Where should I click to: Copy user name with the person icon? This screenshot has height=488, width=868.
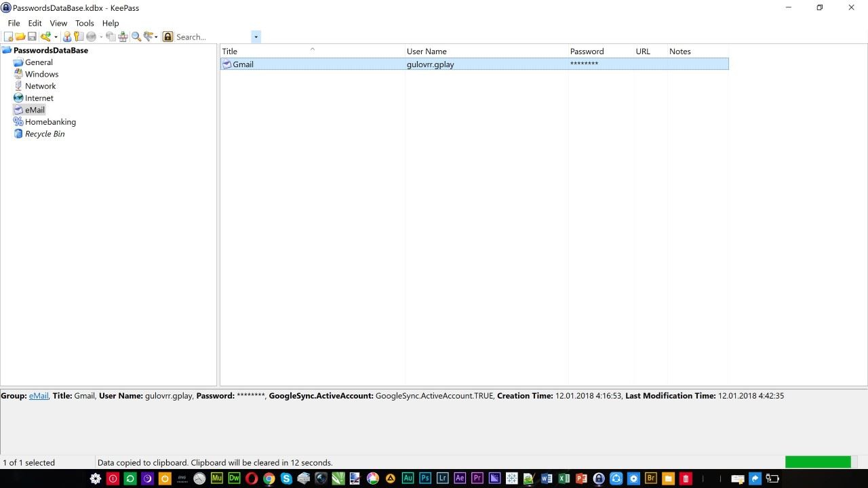pos(66,37)
